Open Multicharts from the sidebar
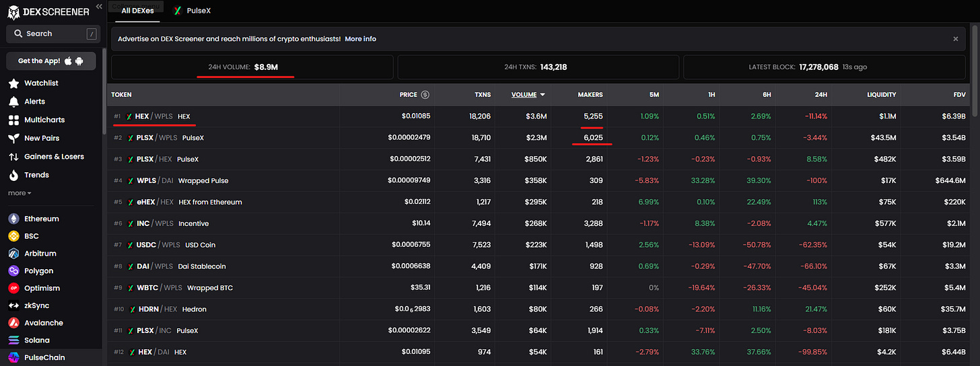980x366 pixels. (x=44, y=120)
